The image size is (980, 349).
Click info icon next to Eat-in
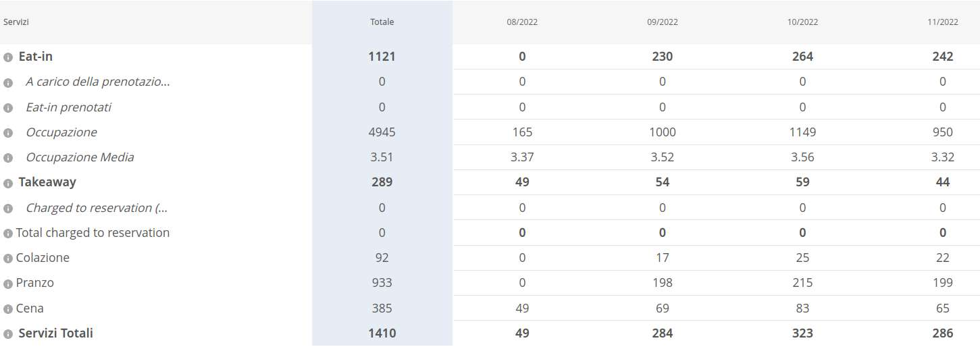click(x=8, y=57)
